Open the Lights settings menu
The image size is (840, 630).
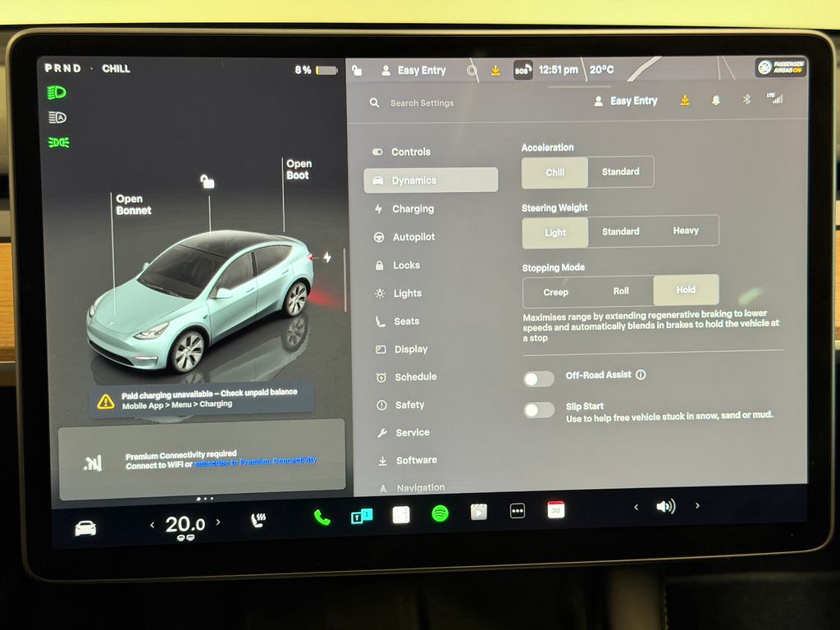pyautogui.click(x=433, y=293)
